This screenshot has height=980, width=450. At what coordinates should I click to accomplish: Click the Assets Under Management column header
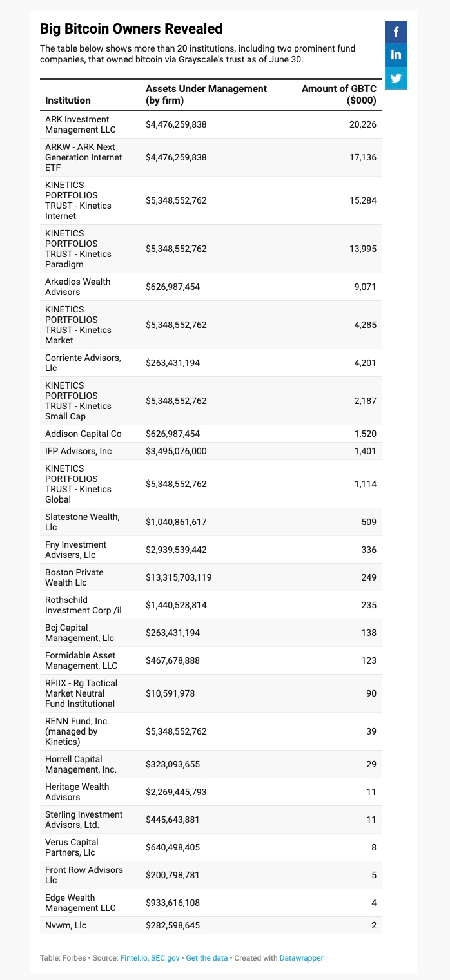coord(206,94)
